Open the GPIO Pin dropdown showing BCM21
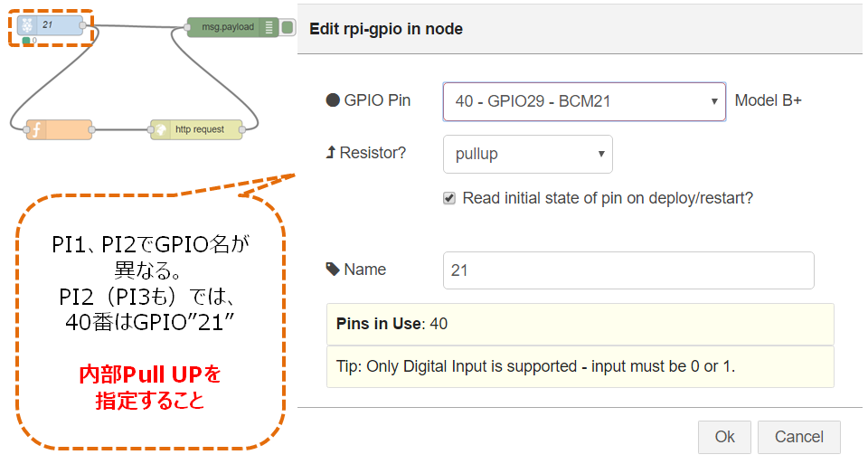The width and height of the screenshot is (868, 464). [584, 101]
